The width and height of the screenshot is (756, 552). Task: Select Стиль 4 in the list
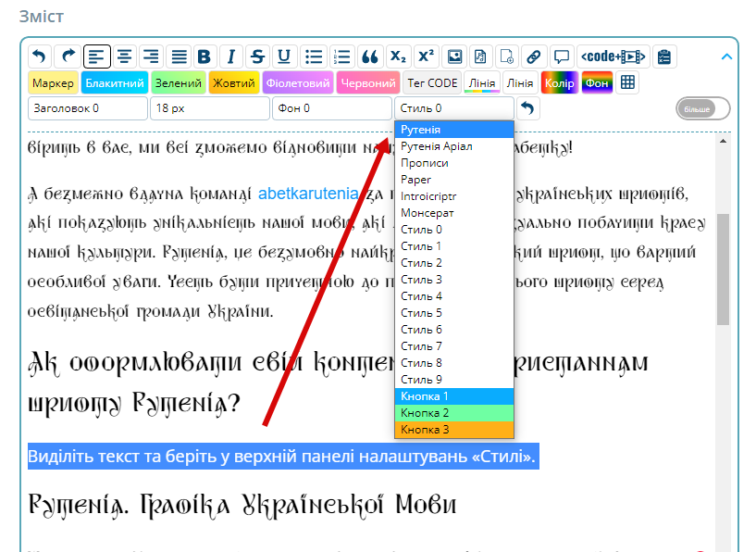point(454,296)
